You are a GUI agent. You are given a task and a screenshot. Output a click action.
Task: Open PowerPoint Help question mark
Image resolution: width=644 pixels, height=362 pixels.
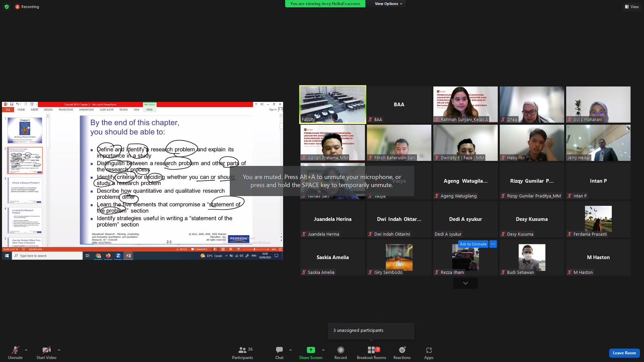tap(256, 104)
